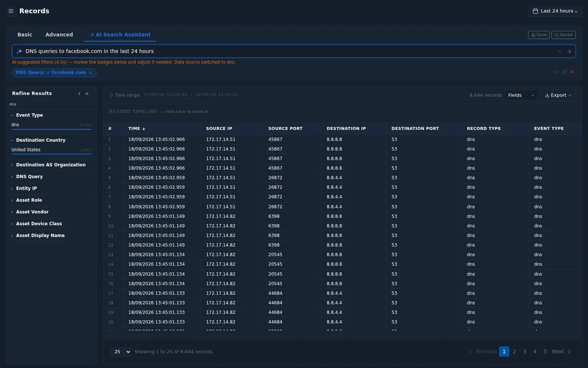Expand the Asset Display Name facet
The height and width of the screenshot is (368, 588).
pos(51,236)
